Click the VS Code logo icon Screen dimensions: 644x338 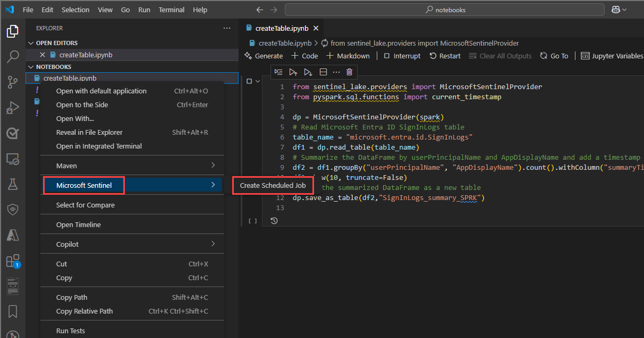(x=10, y=10)
